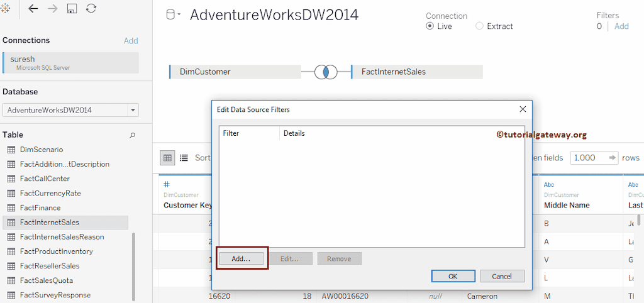
Task: Select the suresh SQL Server connection
Action: [70, 62]
